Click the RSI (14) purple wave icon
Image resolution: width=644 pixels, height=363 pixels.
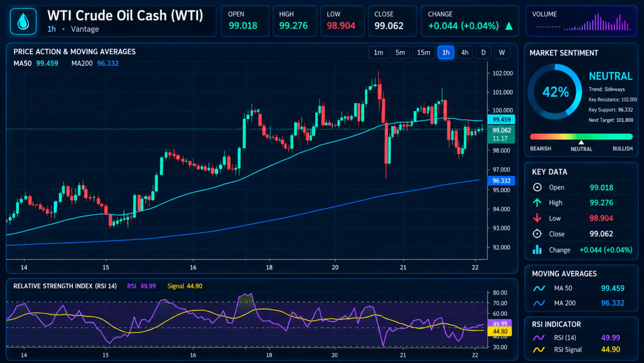tap(539, 338)
